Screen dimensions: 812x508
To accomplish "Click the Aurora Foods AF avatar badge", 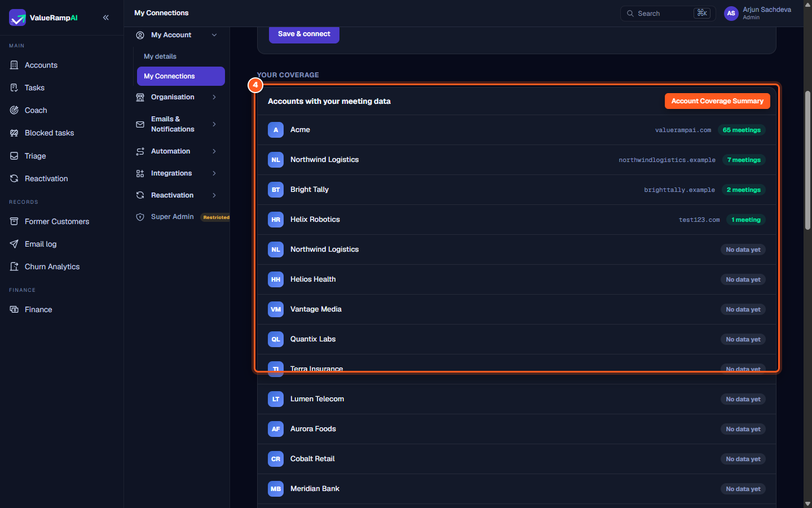I will click(276, 429).
